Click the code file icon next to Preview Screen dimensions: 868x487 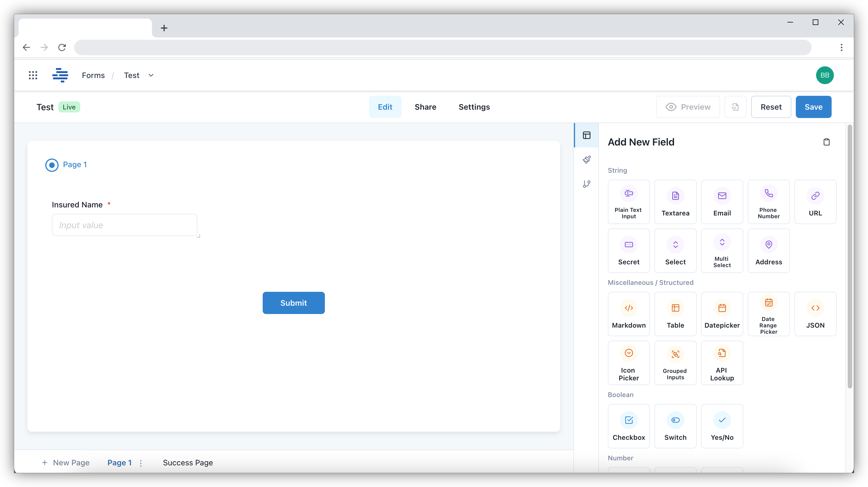tap(735, 107)
